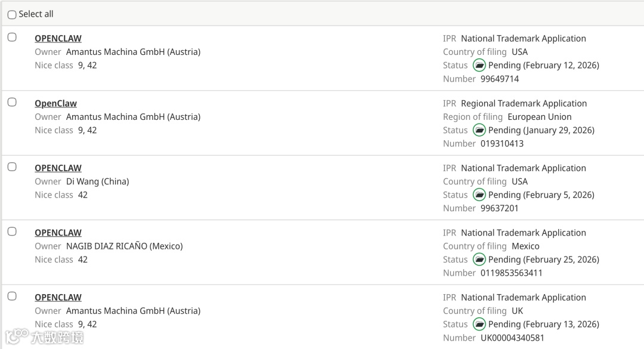Click the Mexico application number 0119853563411
Image resolution: width=644 pixels, height=349 pixels.
pos(511,273)
